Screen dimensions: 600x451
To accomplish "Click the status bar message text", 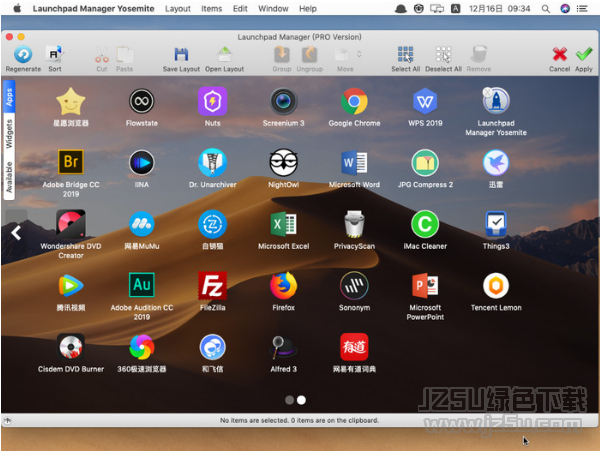I will click(x=299, y=420).
